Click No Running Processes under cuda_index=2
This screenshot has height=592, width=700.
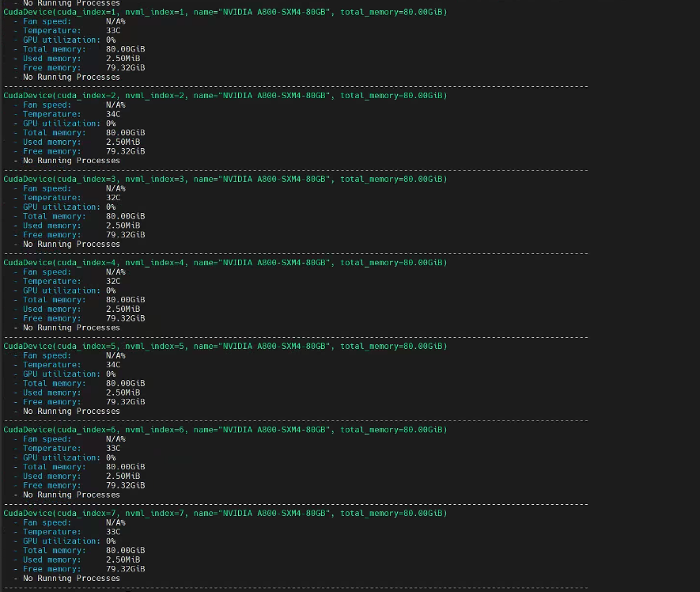[71, 161]
